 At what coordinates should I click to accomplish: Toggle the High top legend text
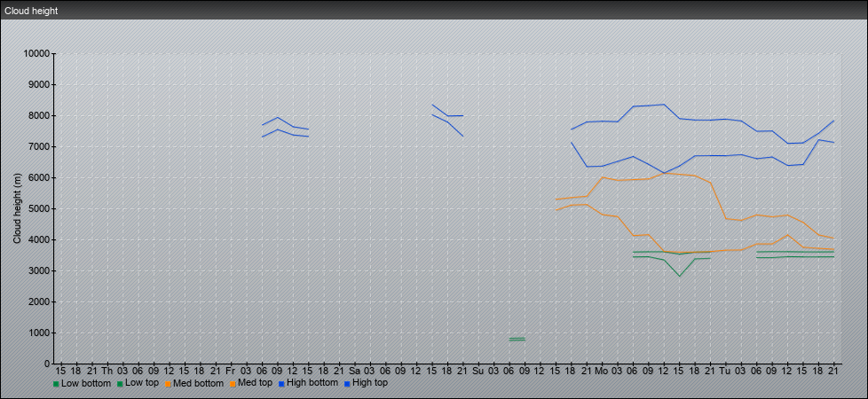click(x=370, y=383)
